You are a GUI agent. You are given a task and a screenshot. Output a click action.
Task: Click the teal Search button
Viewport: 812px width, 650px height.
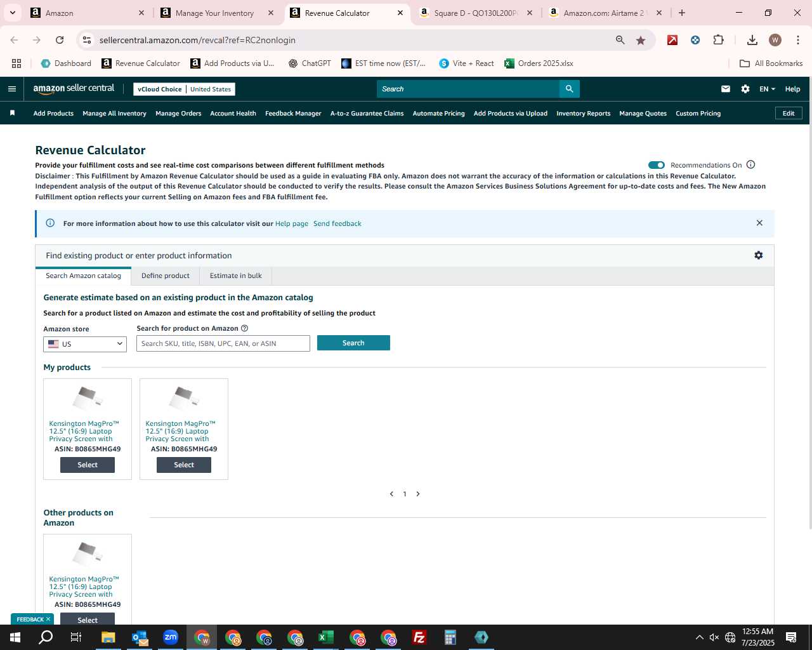(x=353, y=343)
